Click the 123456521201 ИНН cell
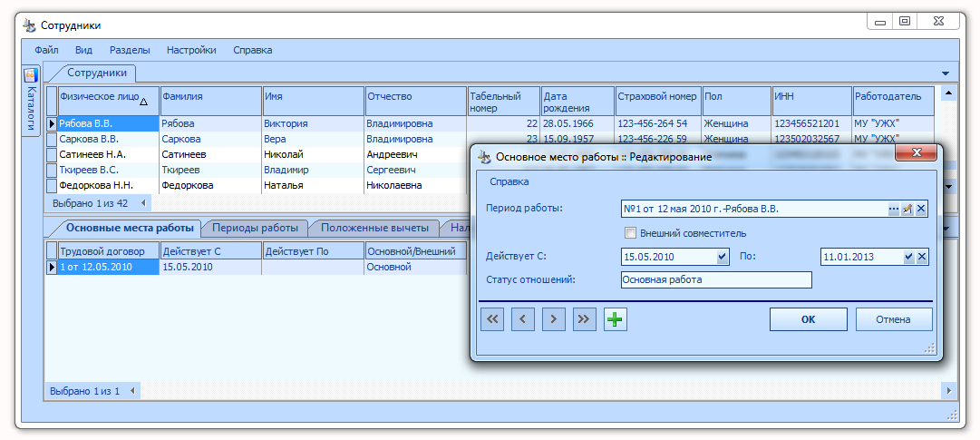This screenshot has width=980, height=440. pyautogui.click(x=812, y=124)
